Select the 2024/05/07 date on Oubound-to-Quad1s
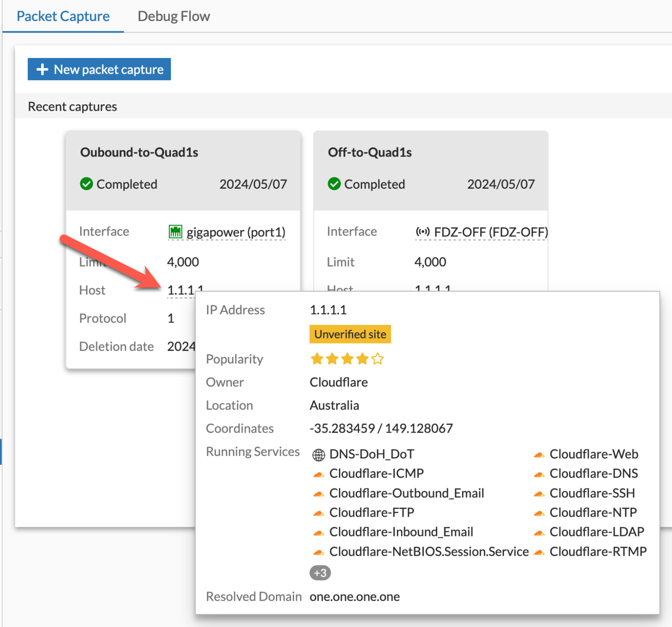The width and height of the screenshot is (672, 627). click(x=253, y=184)
